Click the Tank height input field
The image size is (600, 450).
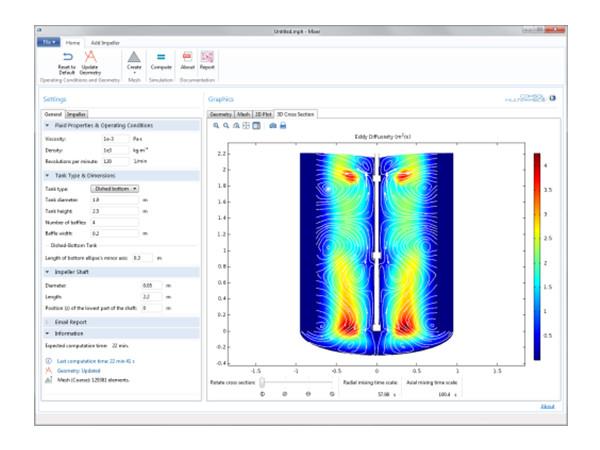(115, 211)
